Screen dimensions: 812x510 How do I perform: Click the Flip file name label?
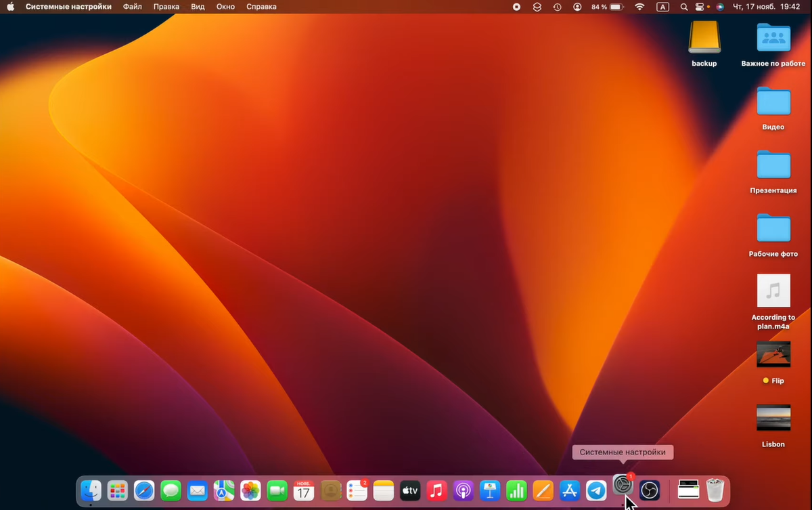777,381
